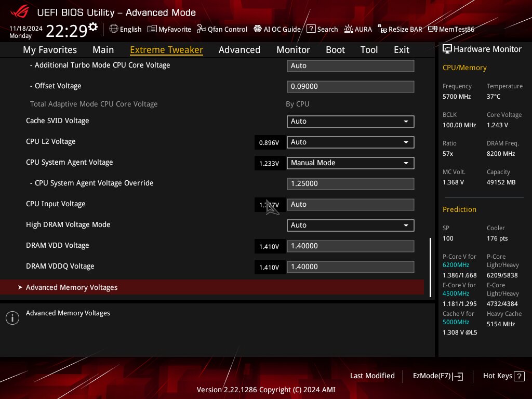
Task: Click the Hardware Monitor screen icon
Action: tap(447, 49)
